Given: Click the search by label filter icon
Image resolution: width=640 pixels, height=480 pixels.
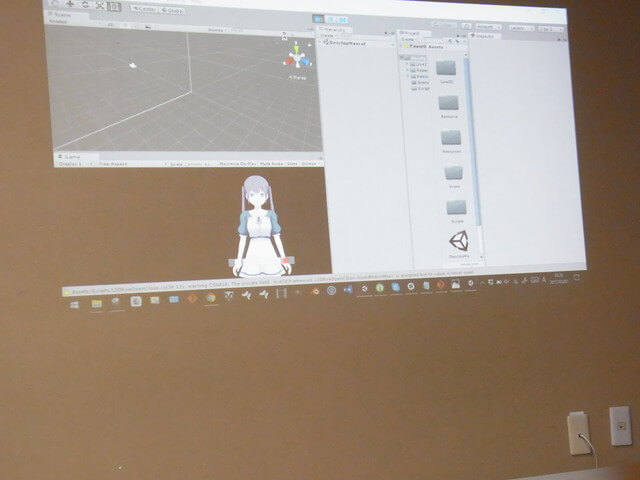Looking at the screenshot, I should pyautogui.click(x=457, y=41).
